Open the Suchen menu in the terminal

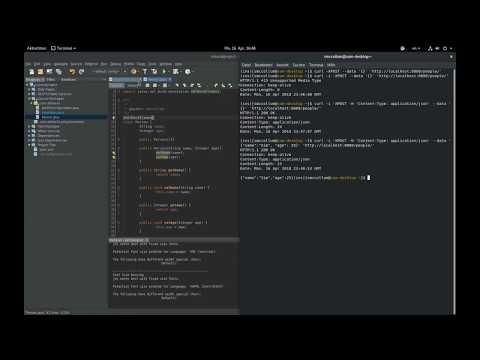(x=299, y=65)
